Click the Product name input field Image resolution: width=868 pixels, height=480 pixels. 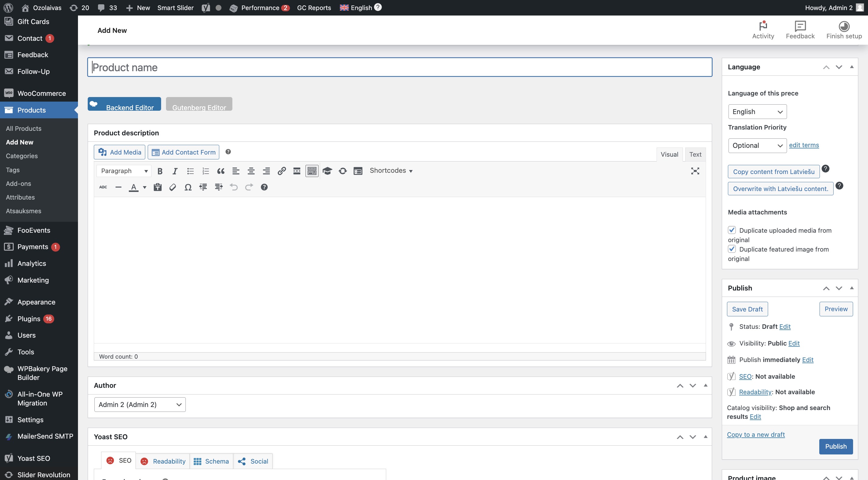coord(400,67)
